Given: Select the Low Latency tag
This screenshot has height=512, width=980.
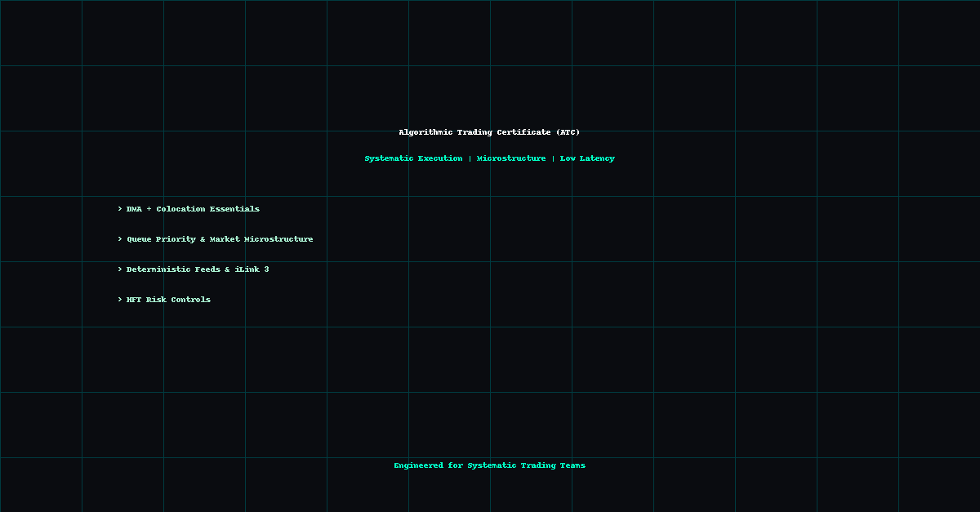Looking at the screenshot, I should tap(587, 158).
